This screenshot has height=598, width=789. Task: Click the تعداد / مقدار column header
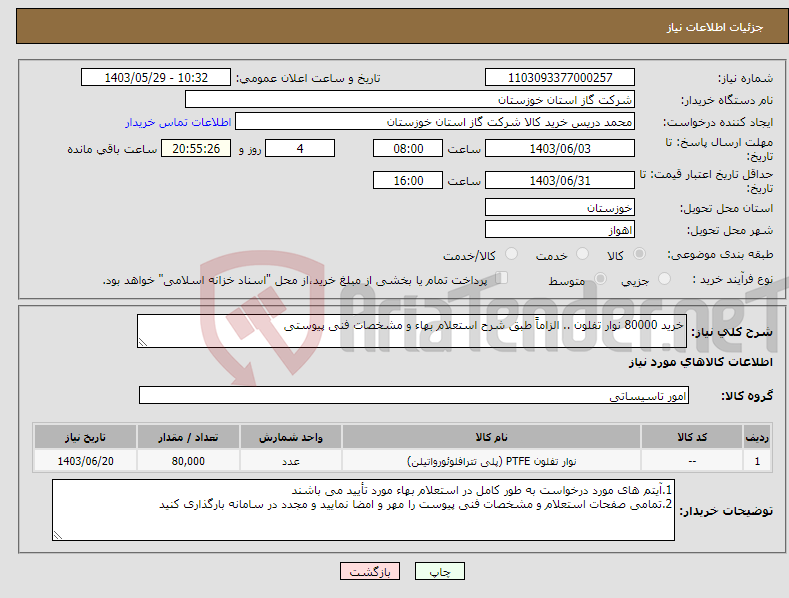coord(188,437)
